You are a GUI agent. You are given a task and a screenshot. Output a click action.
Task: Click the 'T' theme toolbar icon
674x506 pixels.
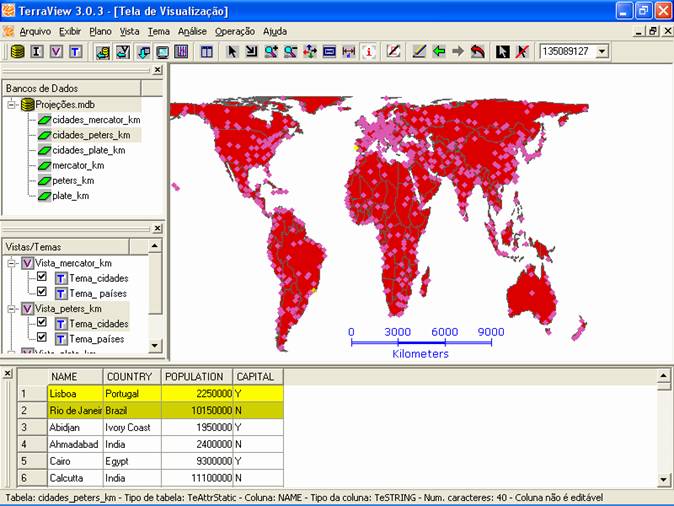(75, 52)
